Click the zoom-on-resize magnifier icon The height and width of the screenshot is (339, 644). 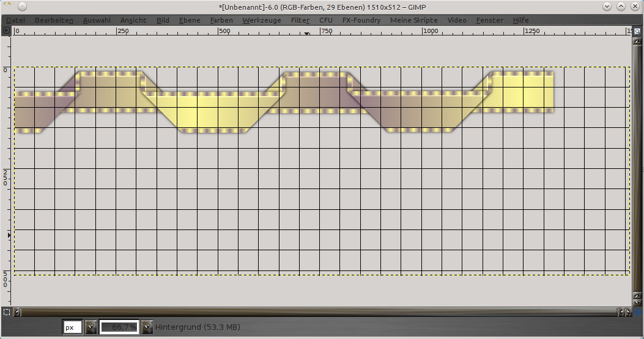(637, 31)
